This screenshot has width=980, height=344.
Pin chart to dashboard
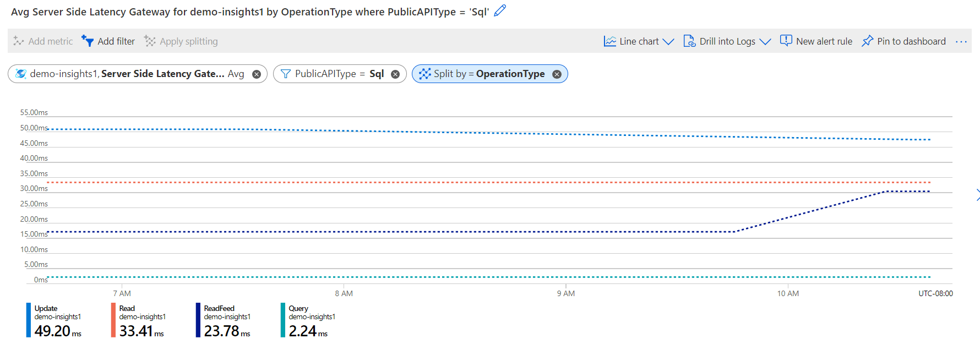[x=903, y=41]
